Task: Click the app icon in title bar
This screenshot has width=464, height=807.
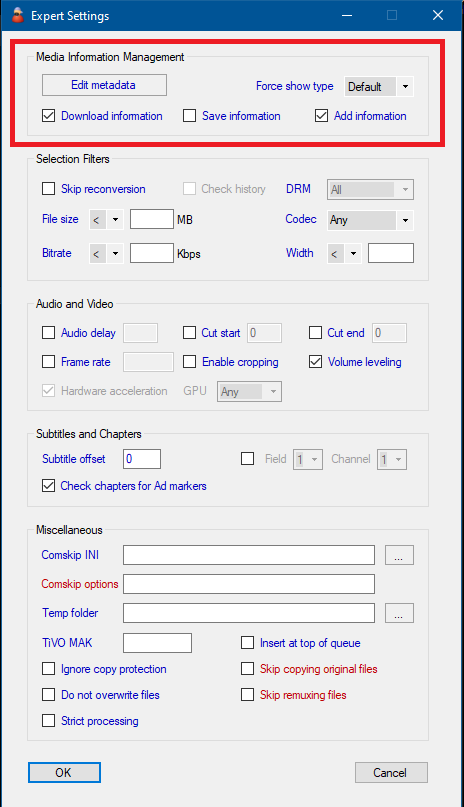Action: point(17,15)
